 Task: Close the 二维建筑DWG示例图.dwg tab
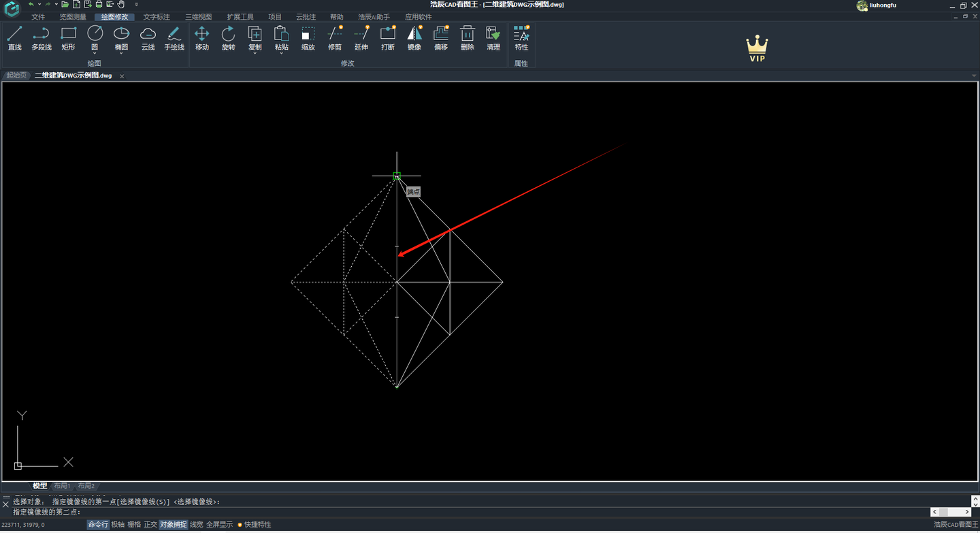(x=122, y=76)
